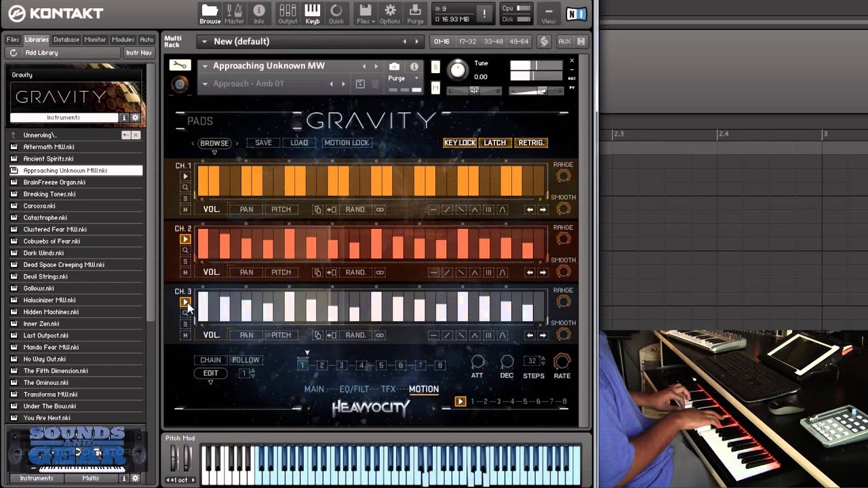The image size is (868, 488).
Task: Toggle the RETRIG. button
Action: [531, 143]
